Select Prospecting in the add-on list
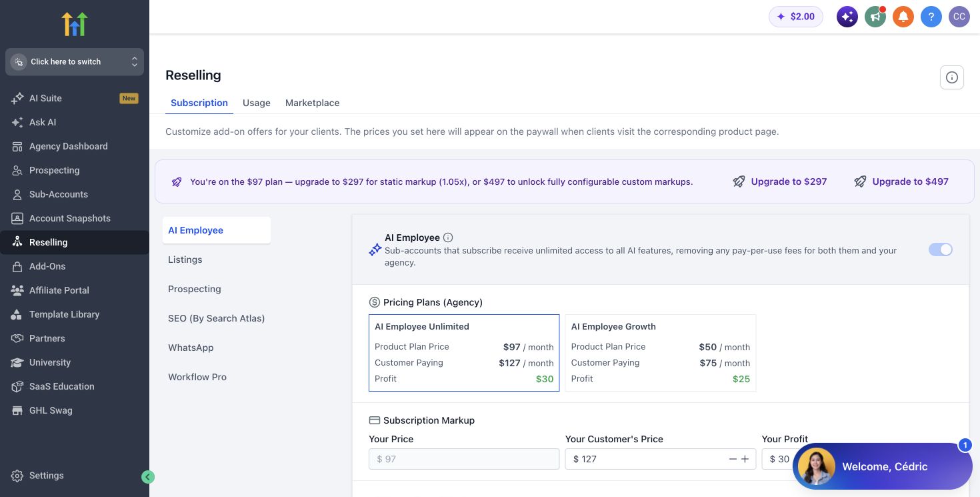The height and width of the screenshot is (497, 980). (x=217, y=289)
